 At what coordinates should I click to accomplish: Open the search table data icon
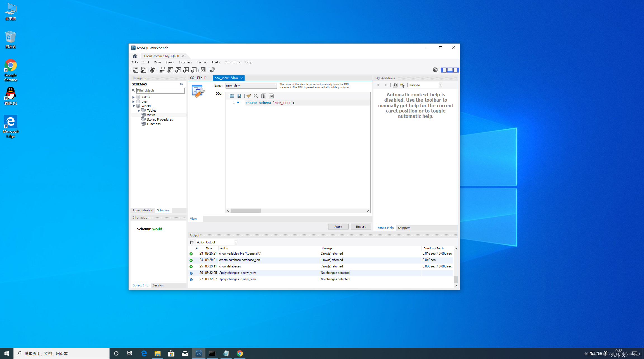pyautogui.click(x=203, y=70)
